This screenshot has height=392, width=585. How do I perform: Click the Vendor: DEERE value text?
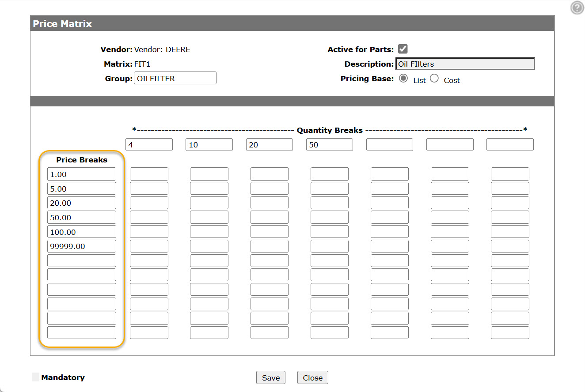point(162,49)
